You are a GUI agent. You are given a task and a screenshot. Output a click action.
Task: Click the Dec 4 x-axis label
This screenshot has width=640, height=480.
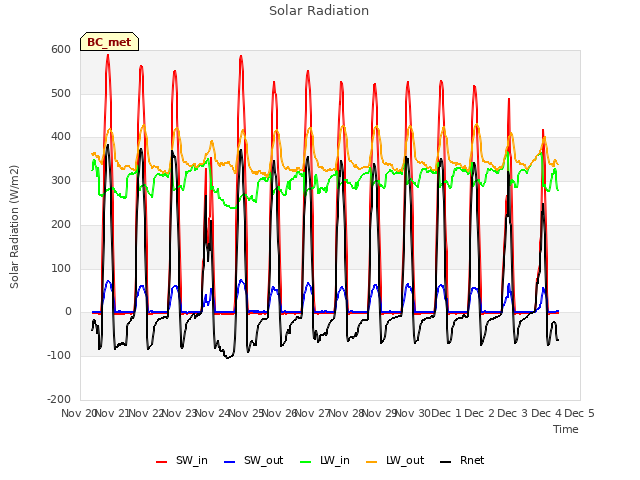547,413
